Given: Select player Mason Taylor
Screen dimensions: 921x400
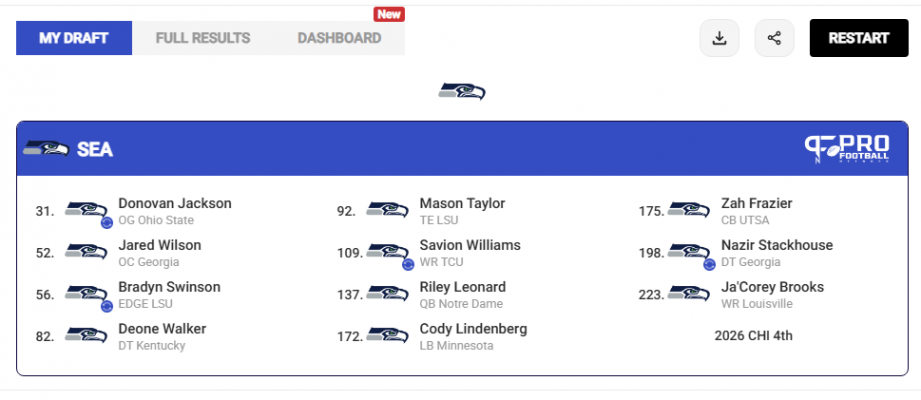Looking at the screenshot, I should [462, 204].
